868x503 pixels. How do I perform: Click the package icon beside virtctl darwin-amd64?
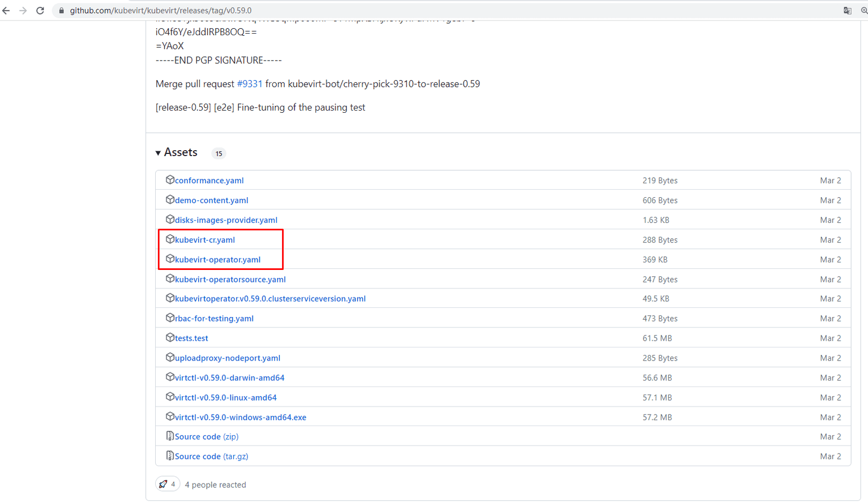[x=170, y=377]
